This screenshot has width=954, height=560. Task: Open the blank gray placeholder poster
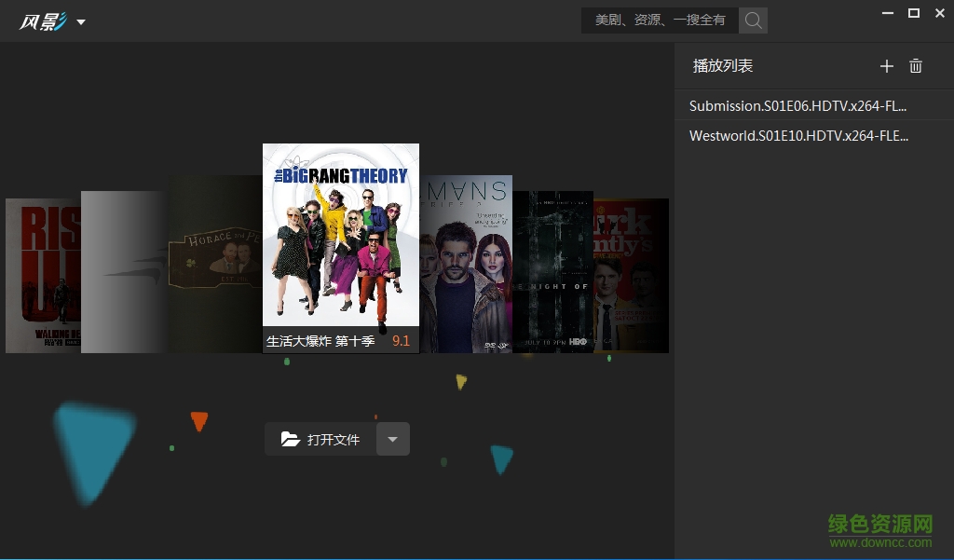[x=125, y=271]
